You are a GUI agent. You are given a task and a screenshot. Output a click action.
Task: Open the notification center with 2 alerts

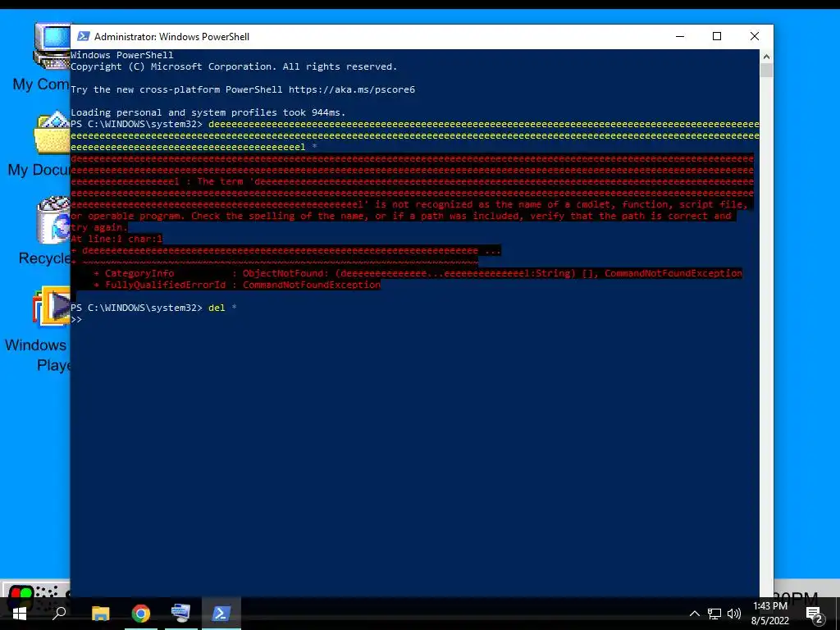click(815, 614)
